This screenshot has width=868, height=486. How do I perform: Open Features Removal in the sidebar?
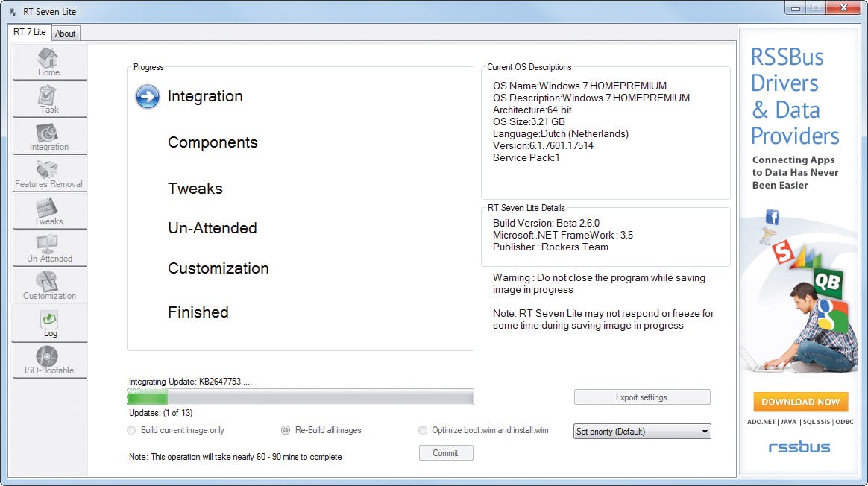49,174
